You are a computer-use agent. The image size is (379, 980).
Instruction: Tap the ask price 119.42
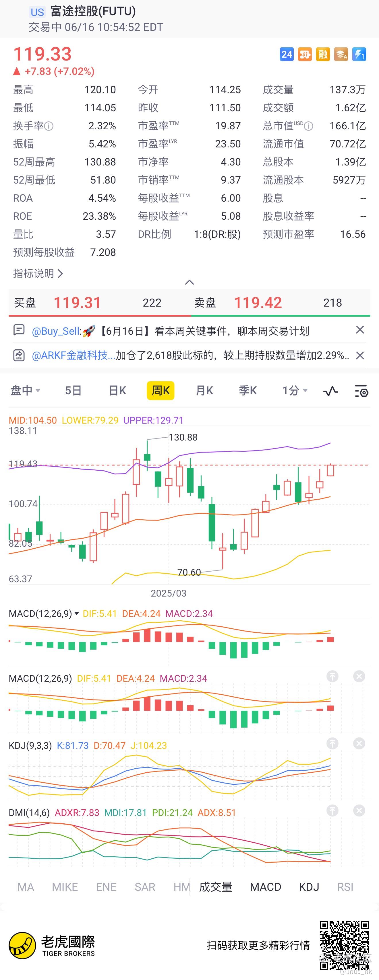point(258,303)
